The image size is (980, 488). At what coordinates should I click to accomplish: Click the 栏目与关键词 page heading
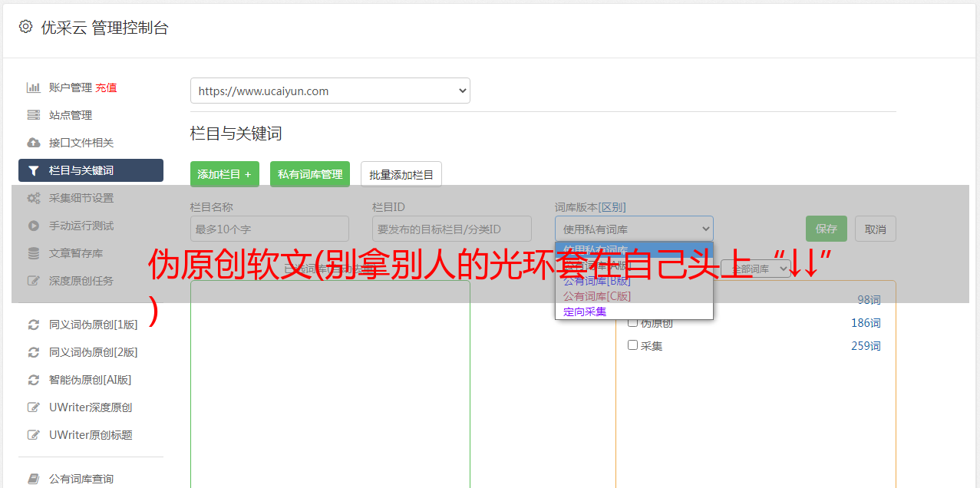tap(236, 134)
